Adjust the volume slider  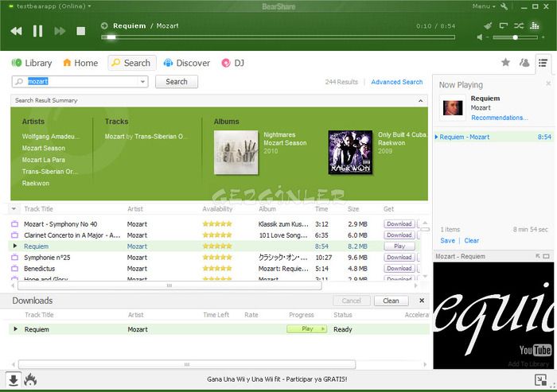pos(515,37)
